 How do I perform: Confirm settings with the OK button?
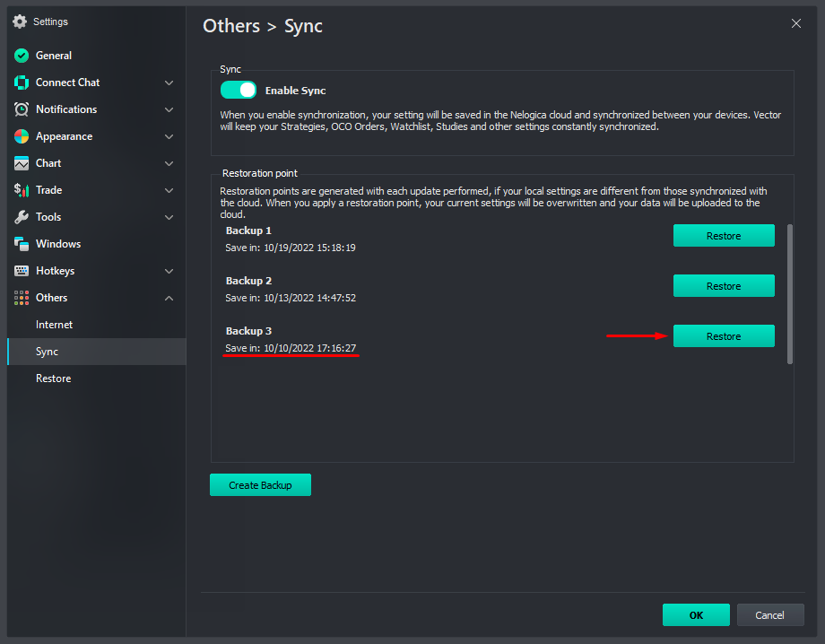696,614
